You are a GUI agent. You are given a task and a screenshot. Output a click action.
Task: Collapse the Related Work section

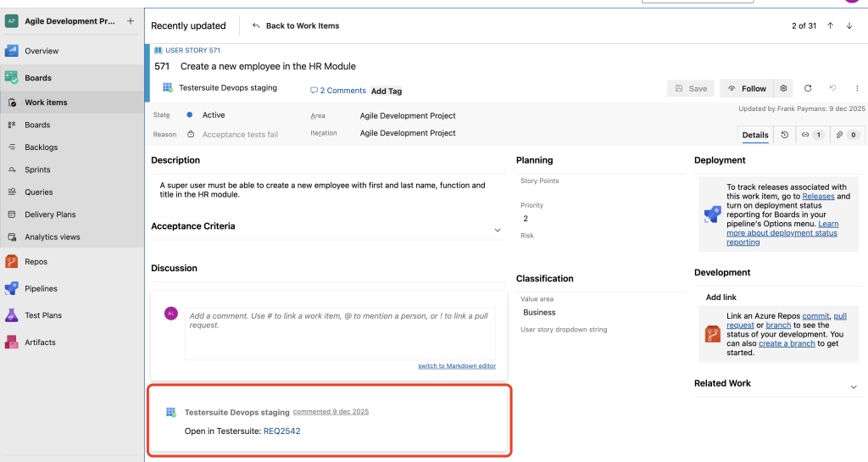[853, 387]
